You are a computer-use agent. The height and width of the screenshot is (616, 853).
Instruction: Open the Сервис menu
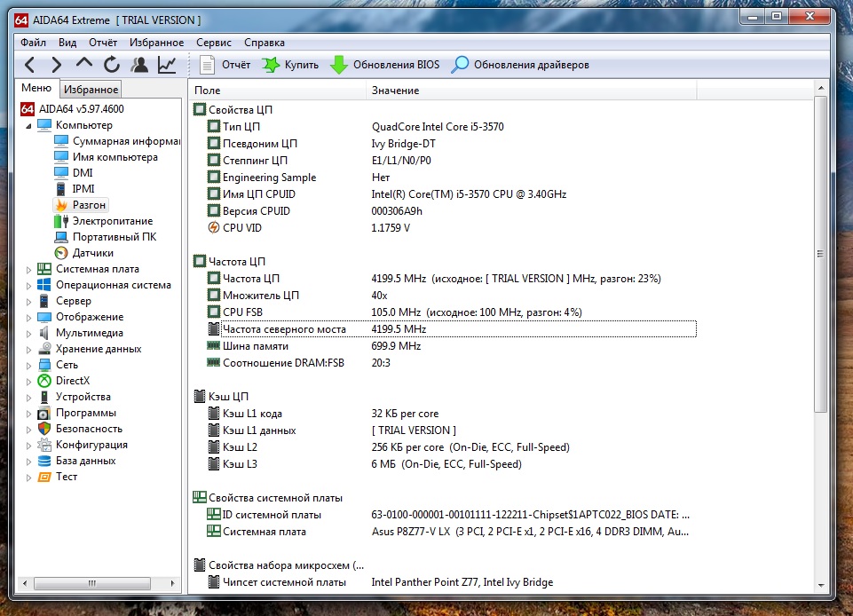point(213,42)
